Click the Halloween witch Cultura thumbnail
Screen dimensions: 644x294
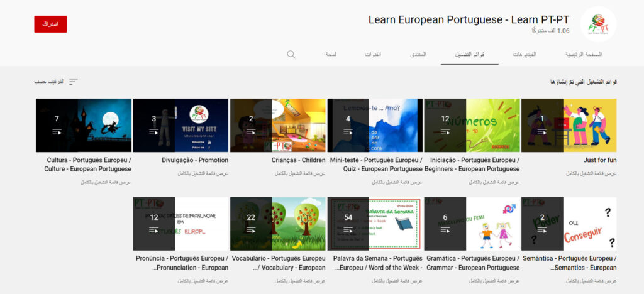[x=84, y=126]
